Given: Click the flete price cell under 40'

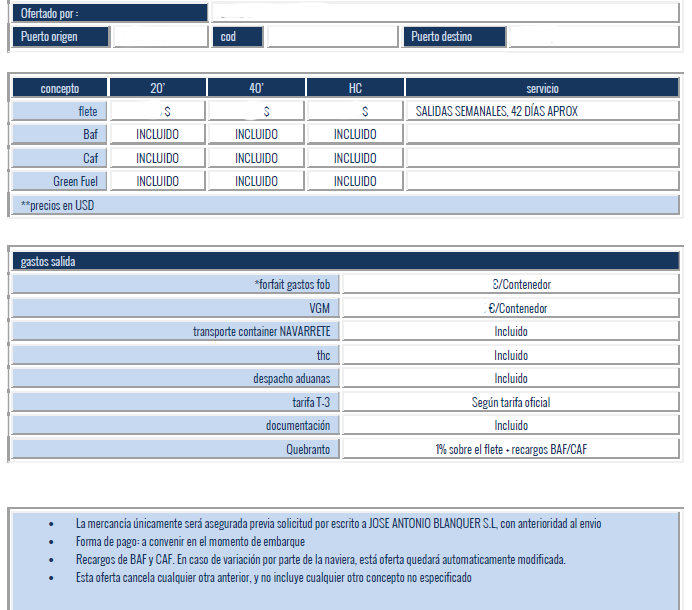Looking at the screenshot, I should pos(256,111).
